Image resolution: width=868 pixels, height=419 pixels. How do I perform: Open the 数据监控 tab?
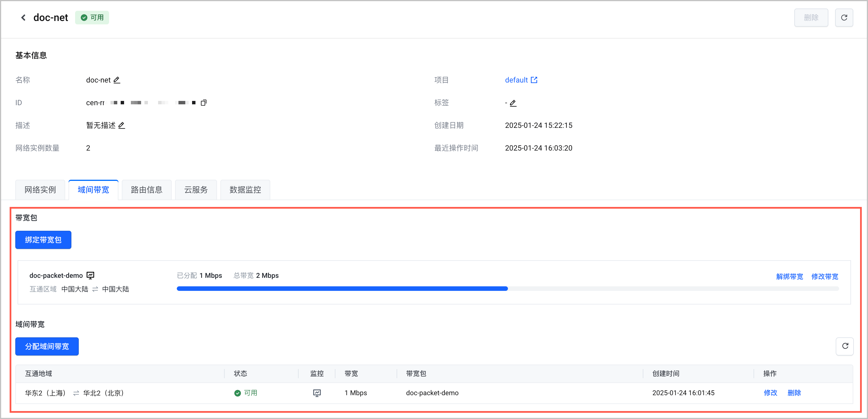tap(245, 190)
